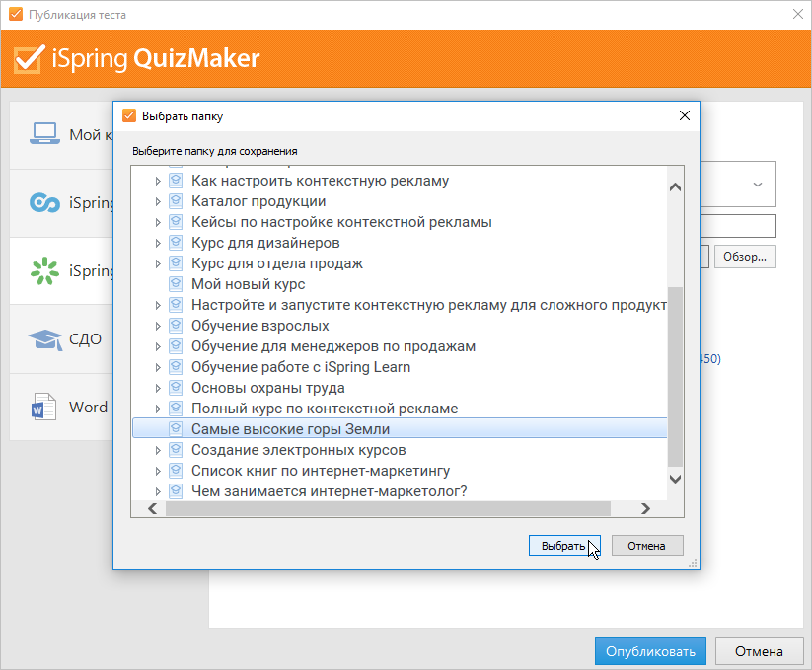Open the dropdown in the publishing window
The width and height of the screenshot is (812, 670).
pyautogui.click(x=757, y=185)
